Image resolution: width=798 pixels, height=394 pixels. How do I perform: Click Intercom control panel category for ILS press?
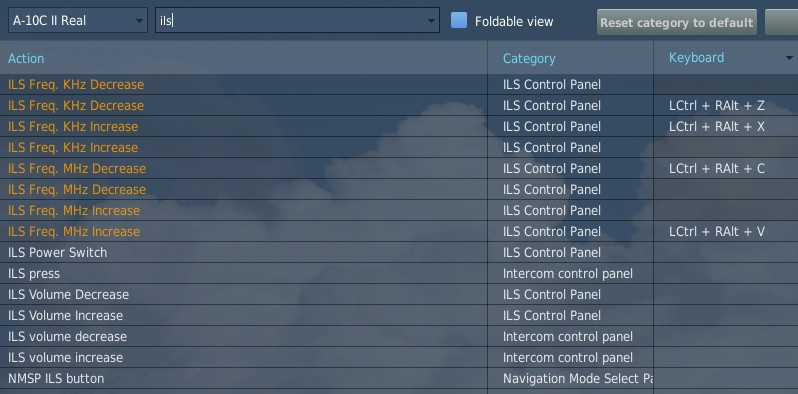(x=567, y=273)
